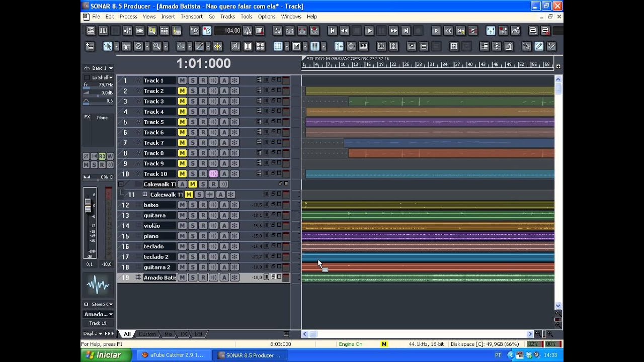Click the global R arm toolbar button
The image size is (644, 362).
(x=436, y=31)
